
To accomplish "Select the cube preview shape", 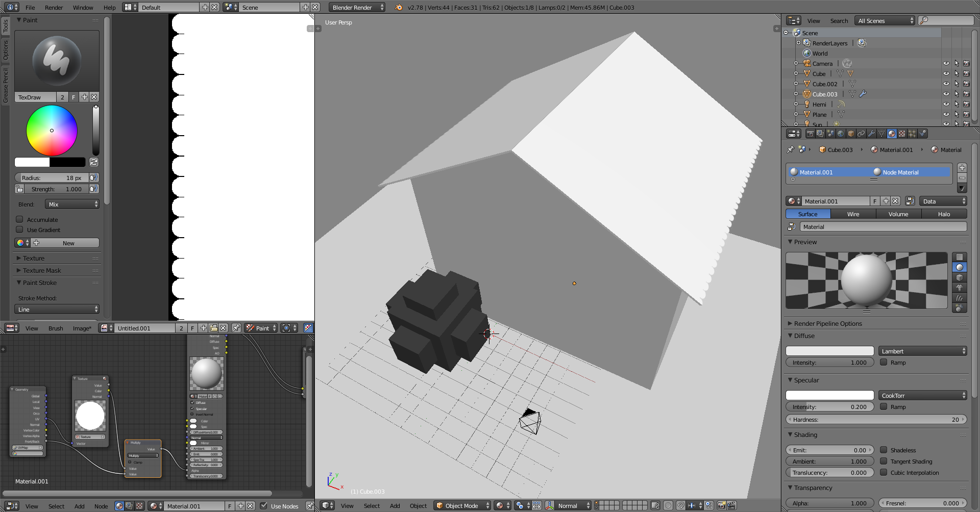I will 960,277.
